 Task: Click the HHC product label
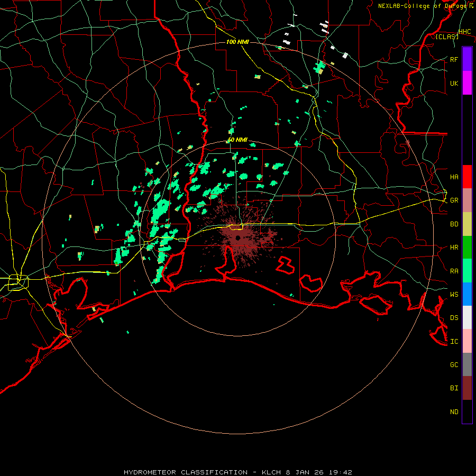pyautogui.click(x=465, y=32)
